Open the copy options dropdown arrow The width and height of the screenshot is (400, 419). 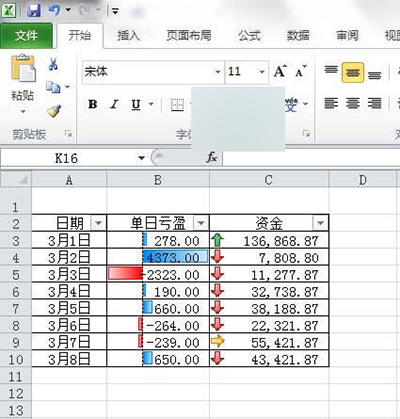(67, 87)
